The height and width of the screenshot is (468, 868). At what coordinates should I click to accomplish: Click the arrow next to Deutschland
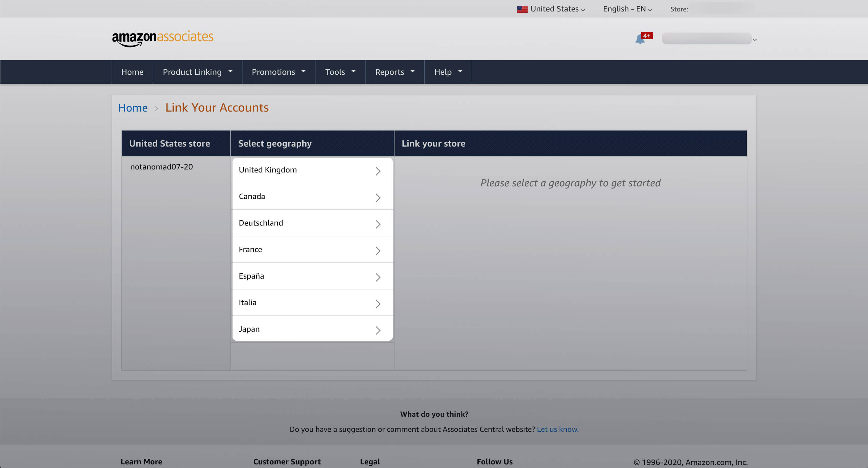point(378,224)
